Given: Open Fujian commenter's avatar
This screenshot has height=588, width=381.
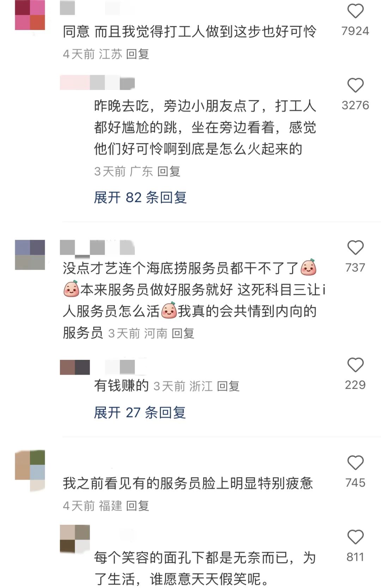Looking at the screenshot, I should (x=30, y=470).
